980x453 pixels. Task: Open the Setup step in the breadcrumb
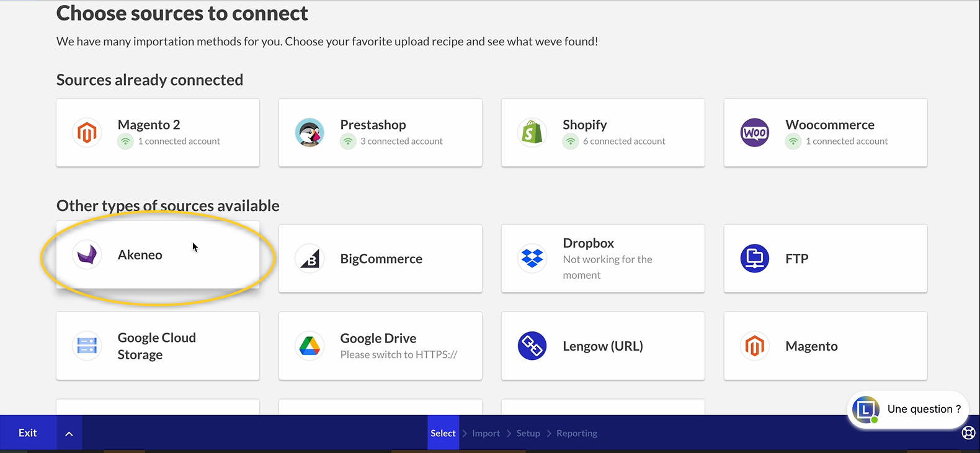(528, 433)
